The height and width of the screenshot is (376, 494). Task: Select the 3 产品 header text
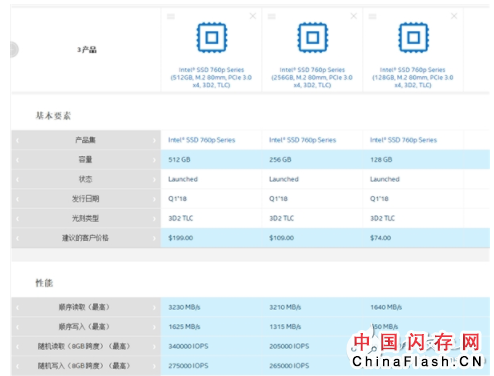tap(87, 50)
